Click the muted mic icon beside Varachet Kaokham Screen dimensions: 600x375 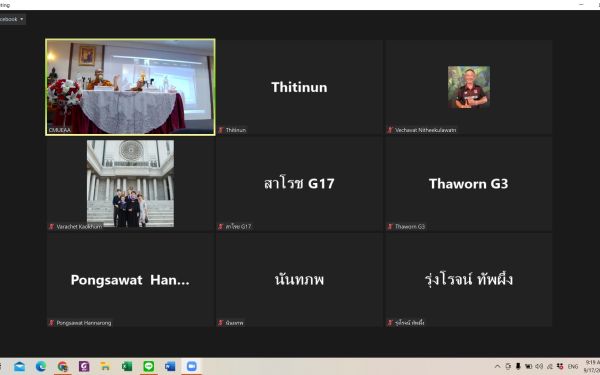click(51, 227)
